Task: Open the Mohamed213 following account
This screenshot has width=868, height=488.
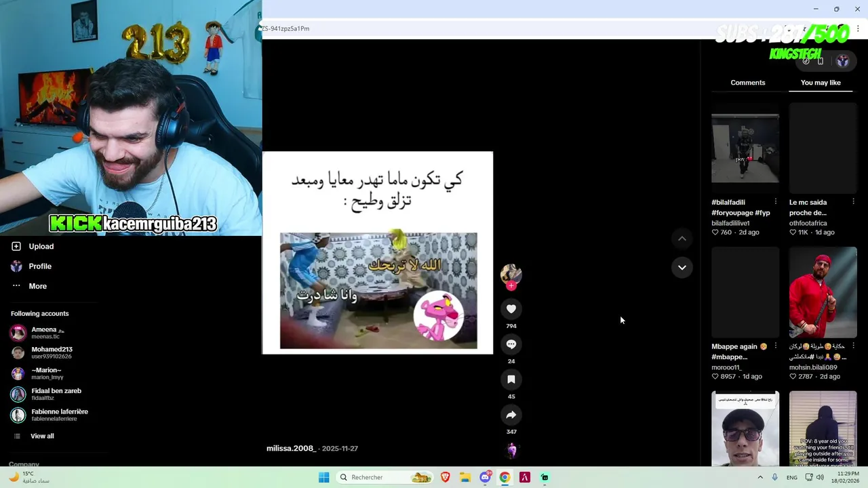Action: tap(41, 353)
